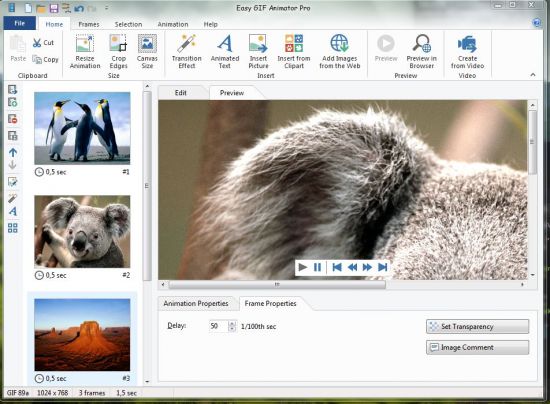Step forward one frame in preview
This screenshot has width=550, height=404.
[x=367, y=267]
